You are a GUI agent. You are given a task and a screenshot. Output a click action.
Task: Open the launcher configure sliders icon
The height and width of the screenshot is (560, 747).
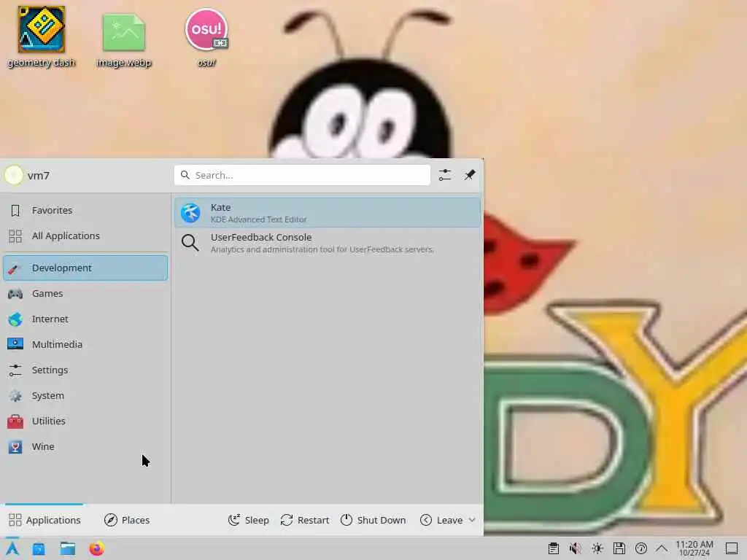[445, 175]
